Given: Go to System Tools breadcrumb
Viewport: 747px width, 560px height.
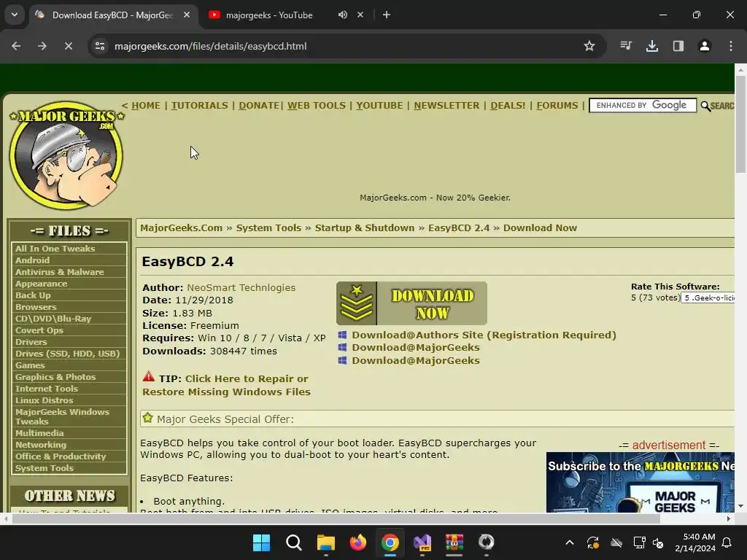Looking at the screenshot, I should click(x=268, y=227).
